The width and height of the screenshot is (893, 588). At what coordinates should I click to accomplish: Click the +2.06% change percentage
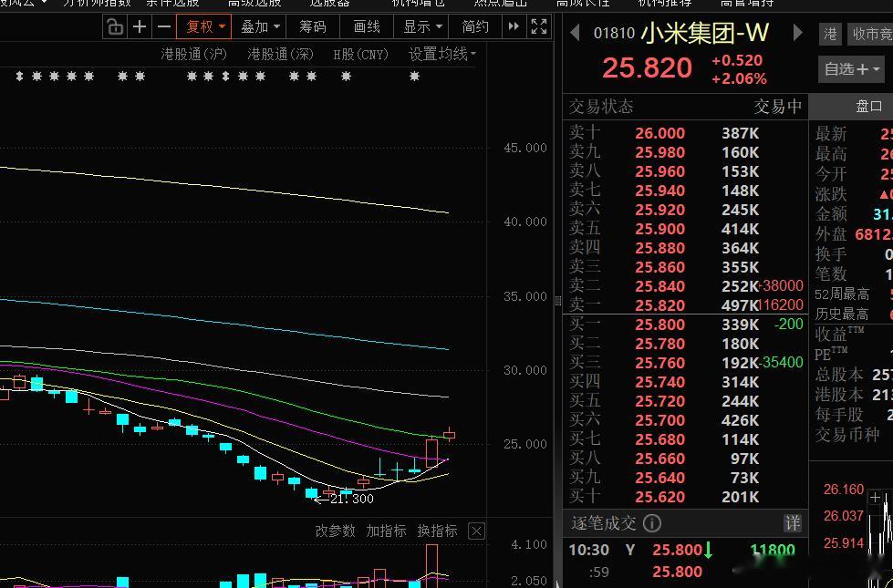pyautogui.click(x=739, y=79)
